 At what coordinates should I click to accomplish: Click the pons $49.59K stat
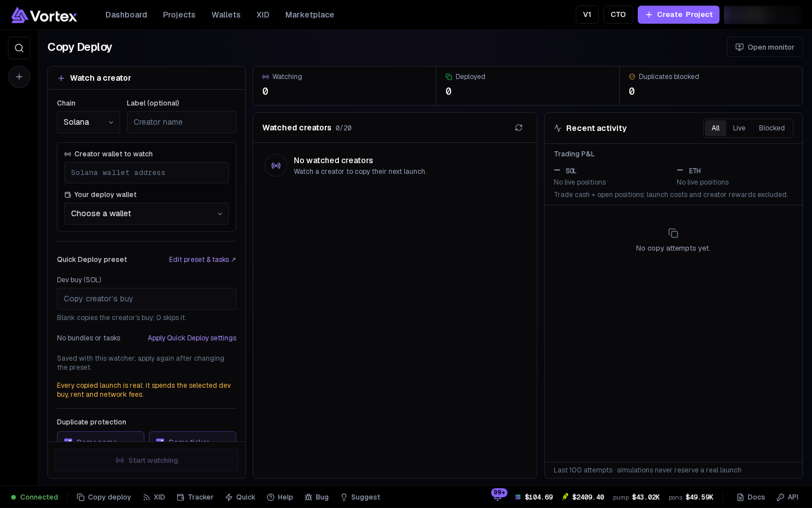click(x=691, y=497)
